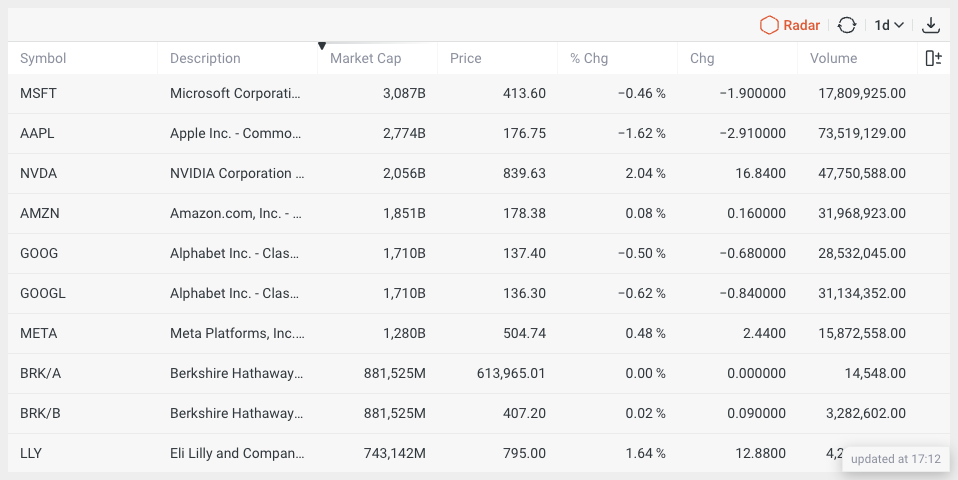958x480 pixels.
Task: Select the AAPL symbol
Action: click(37, 133)
